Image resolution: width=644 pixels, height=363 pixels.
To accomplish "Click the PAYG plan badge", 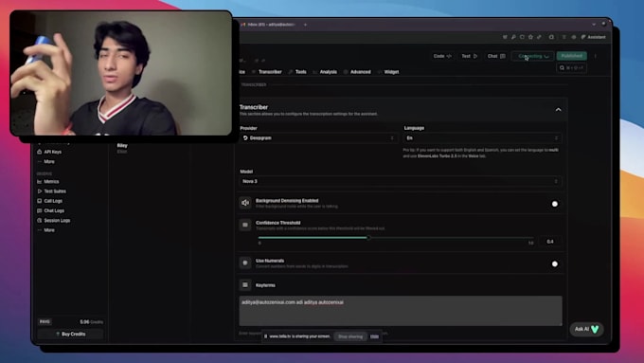I will [x=45, y=322].
